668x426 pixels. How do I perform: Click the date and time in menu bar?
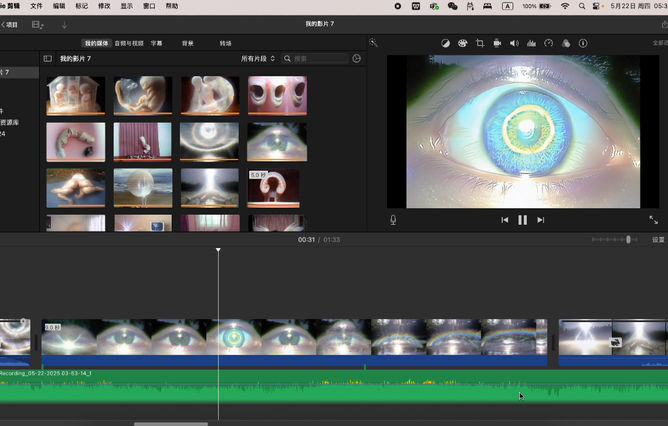(639, 6)
